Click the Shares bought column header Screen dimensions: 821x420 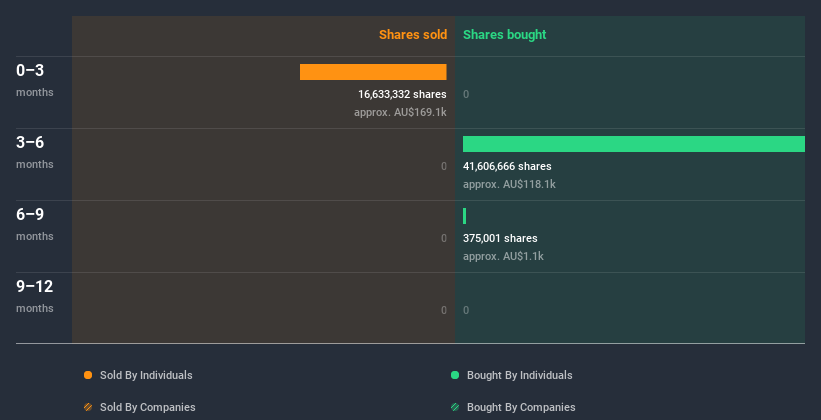[x=505, y=35]
